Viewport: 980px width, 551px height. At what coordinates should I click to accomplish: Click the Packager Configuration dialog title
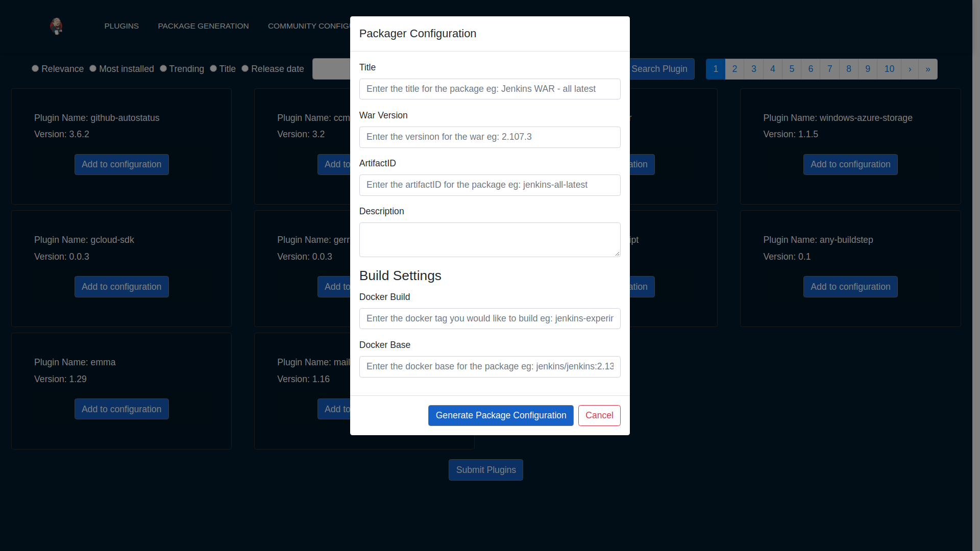(418, 34)
